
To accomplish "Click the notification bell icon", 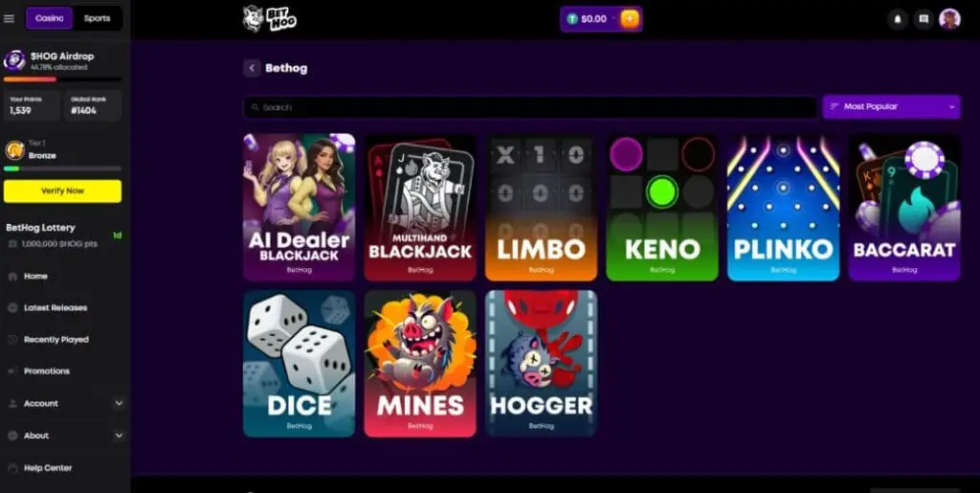I will point(898,19).
